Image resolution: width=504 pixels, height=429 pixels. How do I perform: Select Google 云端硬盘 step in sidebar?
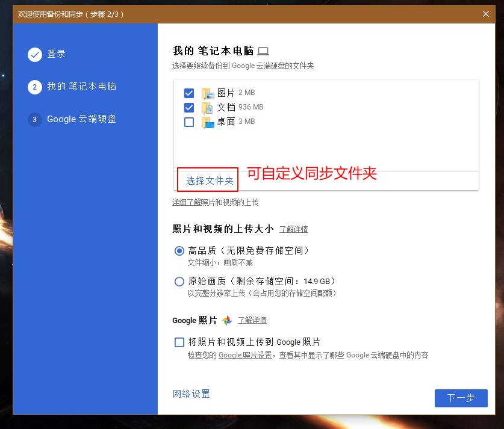tap(81, 119)
